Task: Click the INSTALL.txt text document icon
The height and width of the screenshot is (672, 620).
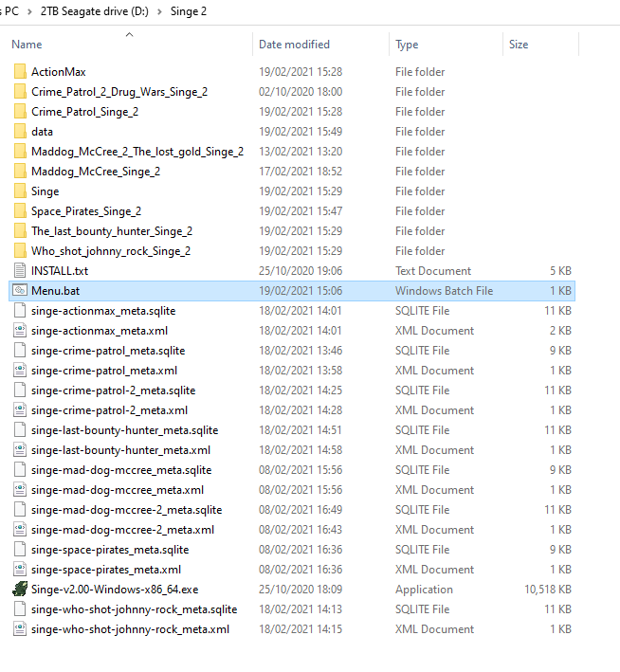Action: point(20,271)
